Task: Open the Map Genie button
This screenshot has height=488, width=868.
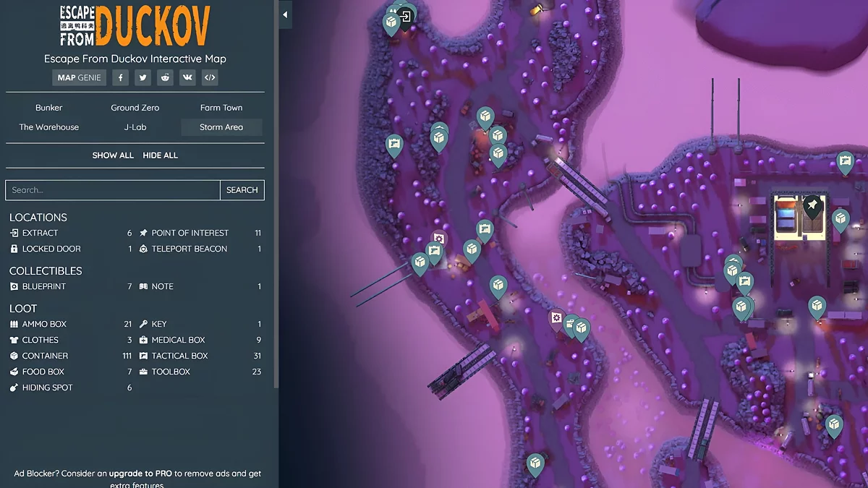Action: 79,78
